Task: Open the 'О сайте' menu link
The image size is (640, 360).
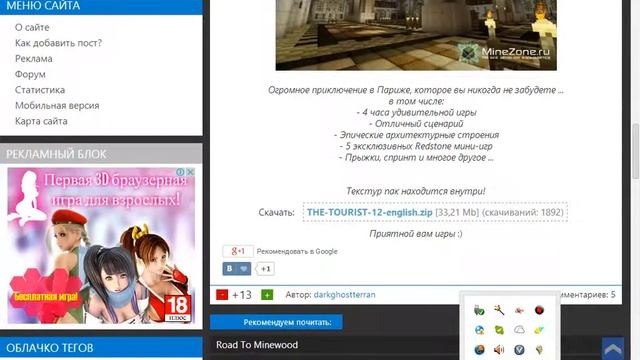Action: 32,27
